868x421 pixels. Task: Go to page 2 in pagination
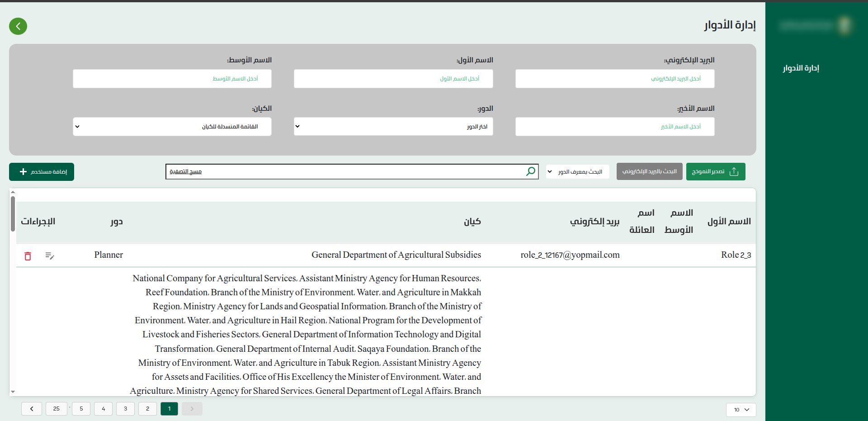(x=147, y=409)
